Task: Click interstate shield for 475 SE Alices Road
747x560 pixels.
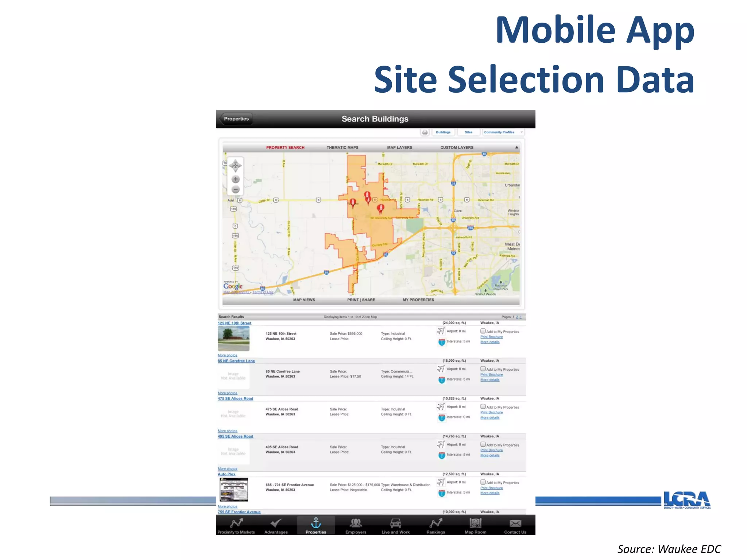Action: pyautogui.click(x=442, y=418)
